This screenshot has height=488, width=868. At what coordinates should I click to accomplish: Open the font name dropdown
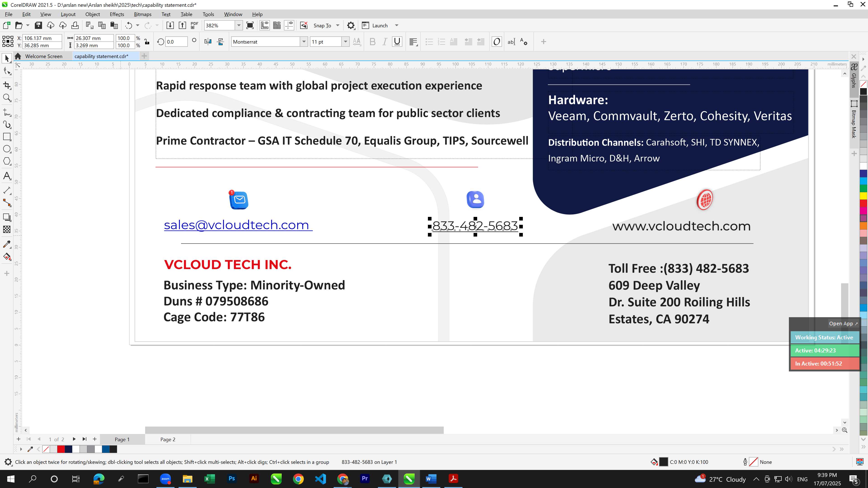point(304,42)
